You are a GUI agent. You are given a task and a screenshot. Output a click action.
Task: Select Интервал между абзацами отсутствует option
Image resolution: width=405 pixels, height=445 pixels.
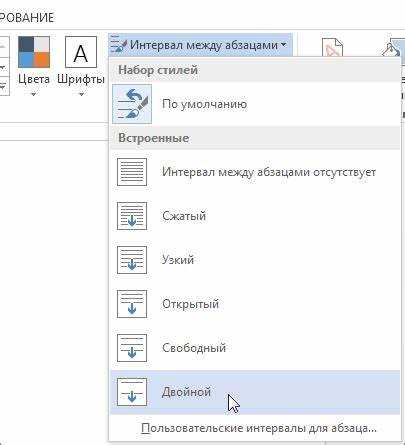(255, 172)
